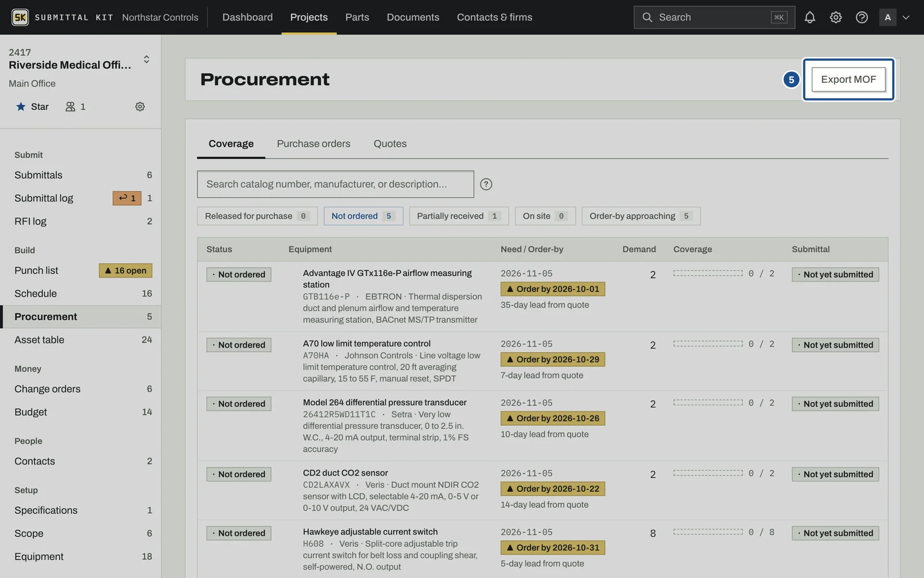
Task: Show search help tooltip icon
Action: (486, 184)
